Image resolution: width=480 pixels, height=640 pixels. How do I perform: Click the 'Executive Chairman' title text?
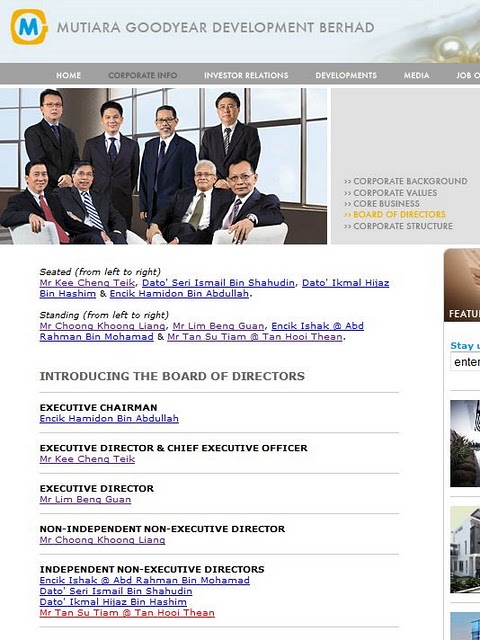98,408
